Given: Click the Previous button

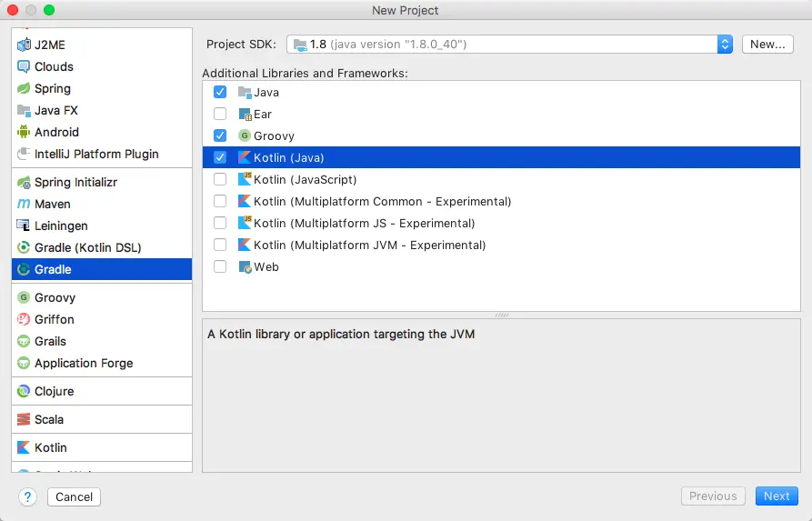Looking at the screenshot, I should 713,496.
